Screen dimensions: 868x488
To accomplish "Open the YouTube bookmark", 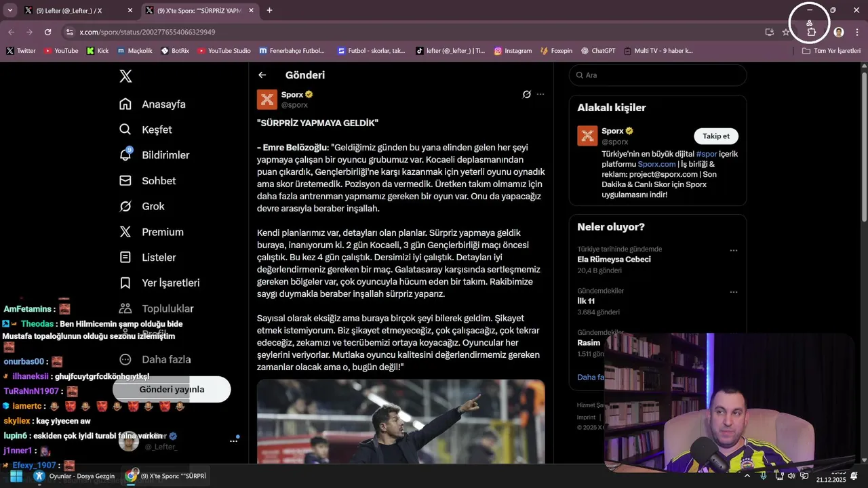I will tap(61, 51).
